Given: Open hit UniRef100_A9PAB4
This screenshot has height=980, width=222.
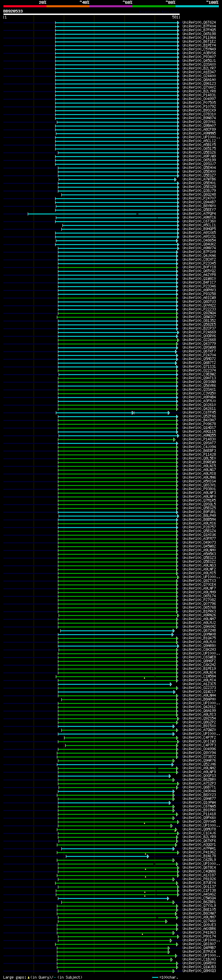Looking at the screenshot, I should click(x=199, y=397).
